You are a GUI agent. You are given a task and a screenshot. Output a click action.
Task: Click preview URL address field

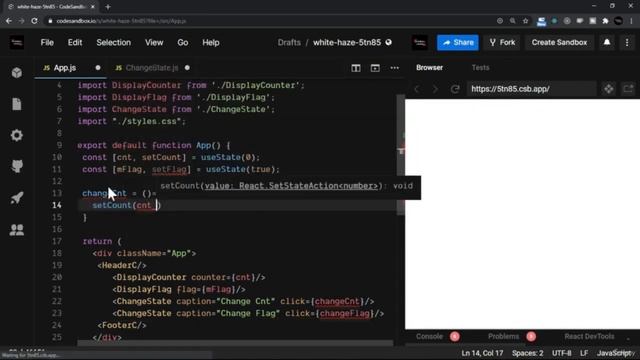coord(532,89)
